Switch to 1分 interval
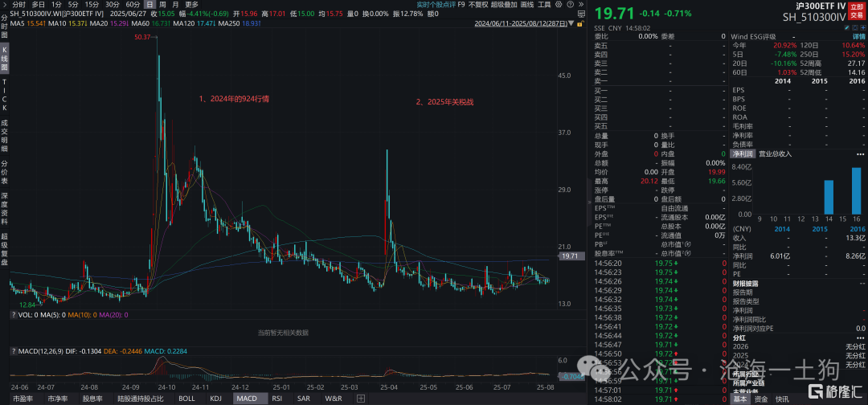This screenshot has height=405, width=868. pos(56,5)
